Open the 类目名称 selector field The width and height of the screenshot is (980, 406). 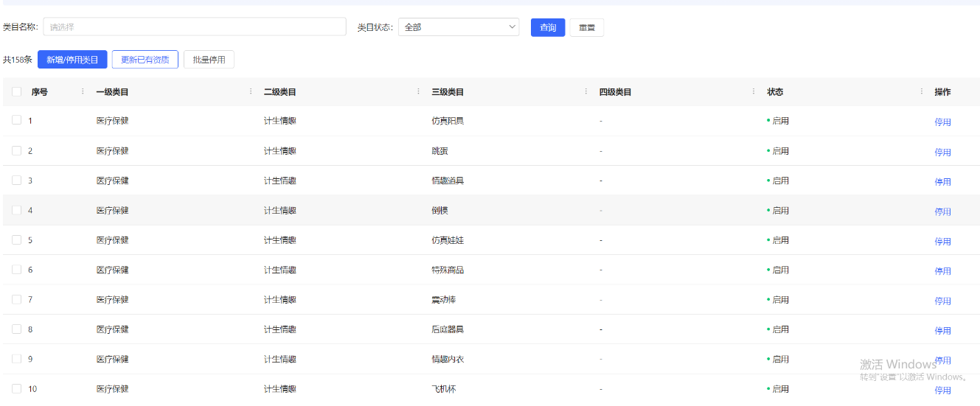(x=195, y=27)
